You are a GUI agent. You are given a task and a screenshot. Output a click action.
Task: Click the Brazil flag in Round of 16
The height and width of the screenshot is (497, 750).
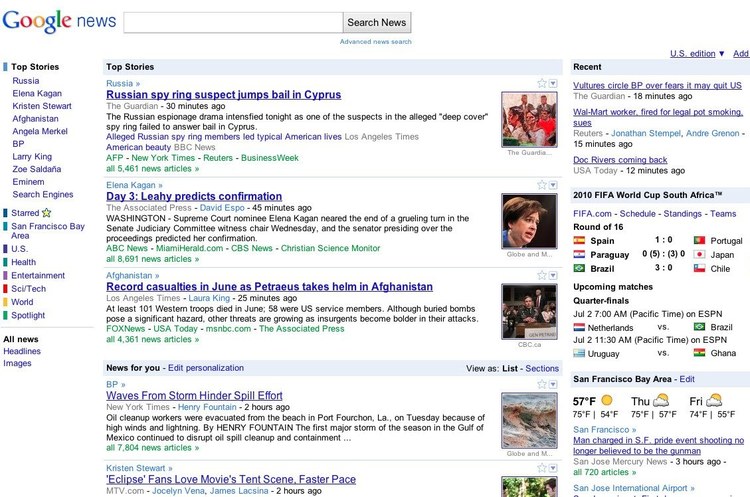(x=579, y=268)
